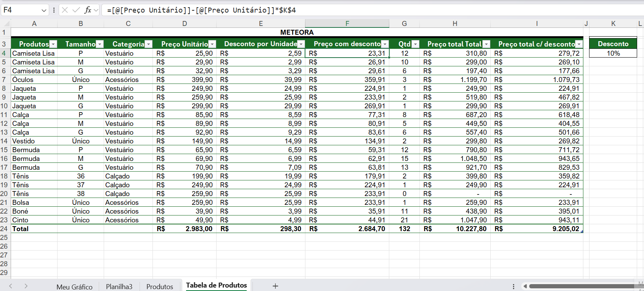This screenshot has width=644, height=291.
Task: Select the 2.983,00 total cell
Action: [x=185, y=229]
